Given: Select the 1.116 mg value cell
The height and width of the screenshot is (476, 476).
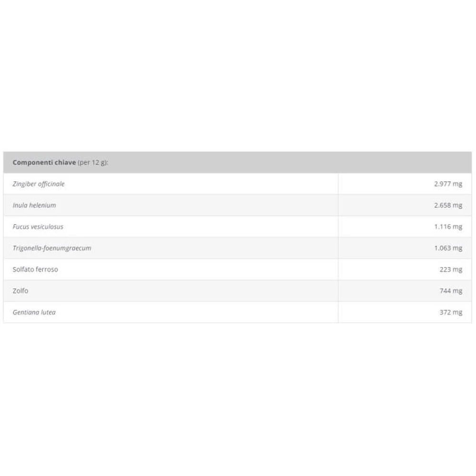Looking at the screenshot, I should (405, 227).
